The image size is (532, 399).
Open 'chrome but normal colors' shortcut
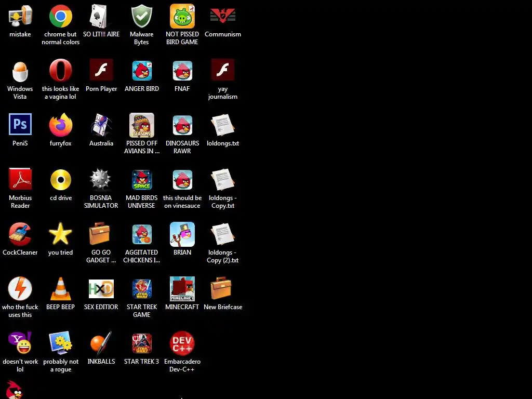(60, 16)
